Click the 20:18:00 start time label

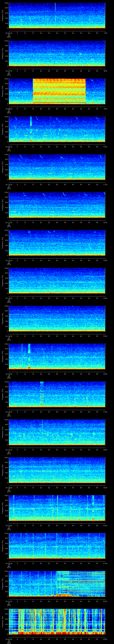(x=9, y=487)
